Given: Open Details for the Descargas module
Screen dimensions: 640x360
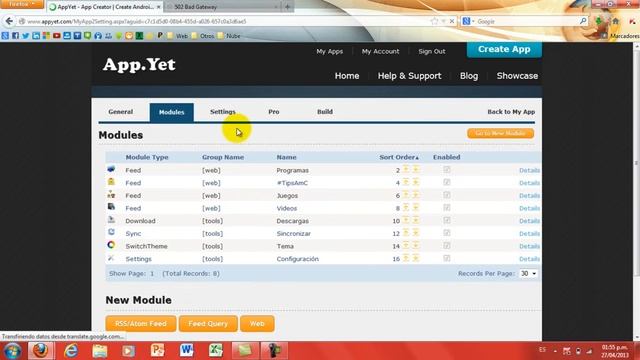Looking at the screenshot, I should (529, 221).
